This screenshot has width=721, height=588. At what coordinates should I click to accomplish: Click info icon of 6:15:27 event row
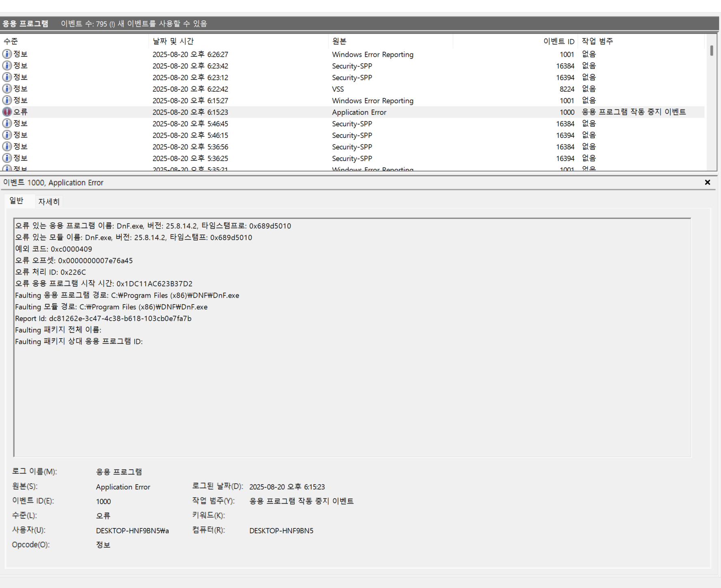coord(7,100)
